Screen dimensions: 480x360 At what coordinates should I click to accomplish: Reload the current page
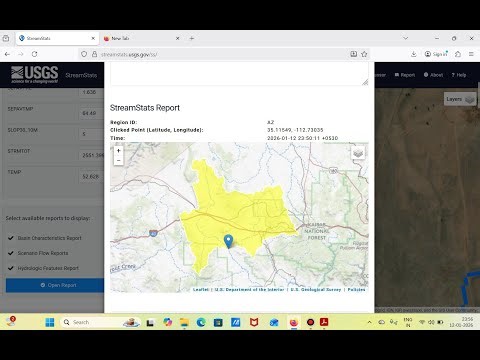pos(34,54)
